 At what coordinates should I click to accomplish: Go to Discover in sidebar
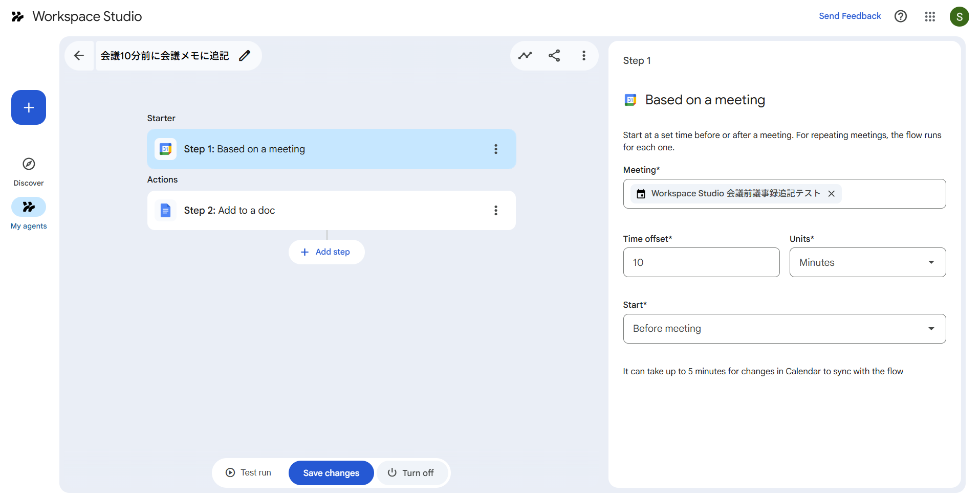pyautogui.click(x=29, y=171)
